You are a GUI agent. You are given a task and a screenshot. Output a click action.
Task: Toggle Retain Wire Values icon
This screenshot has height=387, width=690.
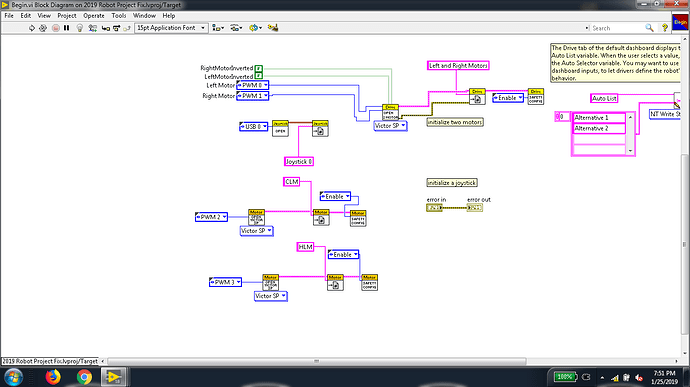[x=92, y=28]
